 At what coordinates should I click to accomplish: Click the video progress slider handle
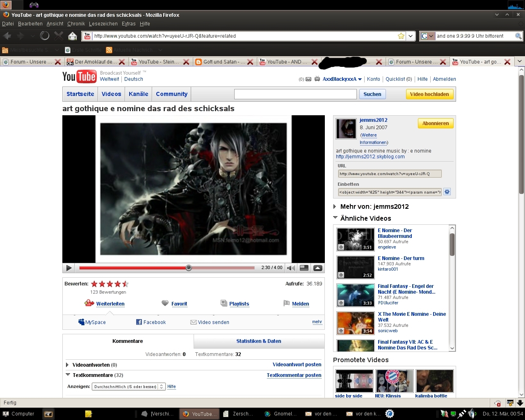coord(189,268)
